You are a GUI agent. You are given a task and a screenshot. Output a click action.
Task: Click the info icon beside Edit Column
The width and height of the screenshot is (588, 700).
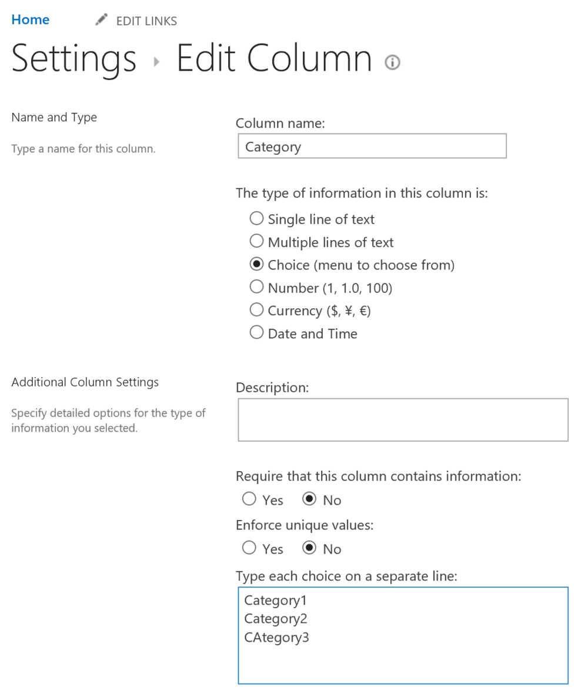tap(392, 62)
